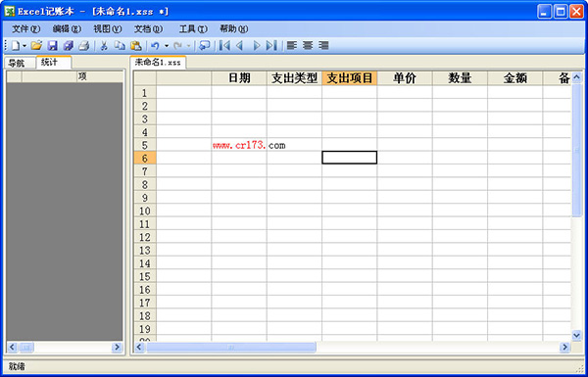Screen dimensions: 588x377
Task: Align text left
Action: [292, 46]
